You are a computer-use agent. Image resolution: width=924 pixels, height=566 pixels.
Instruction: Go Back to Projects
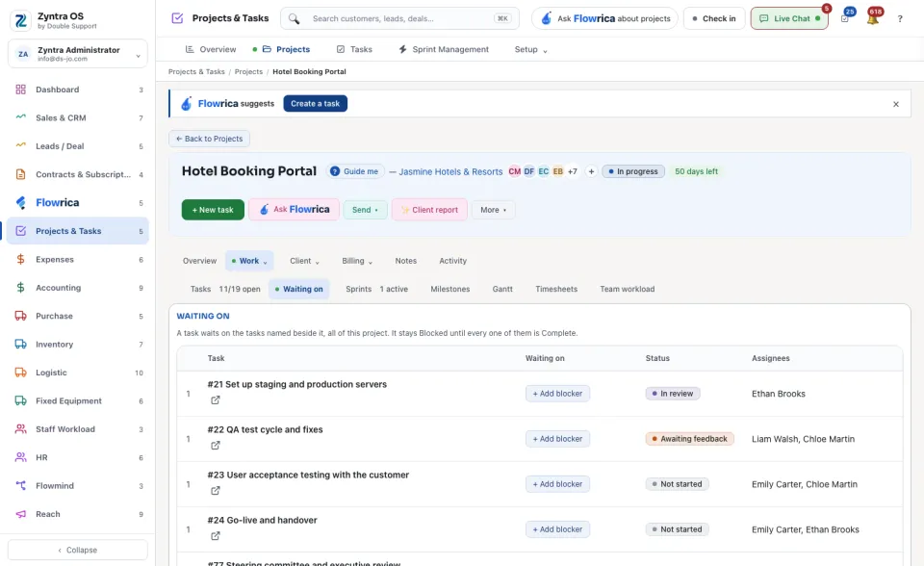pos(209,139)
